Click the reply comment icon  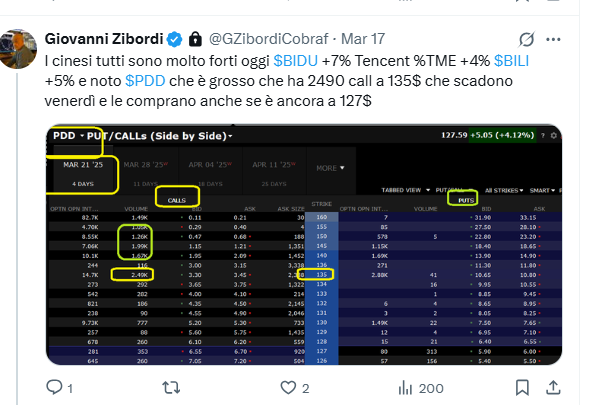point(54,388)
